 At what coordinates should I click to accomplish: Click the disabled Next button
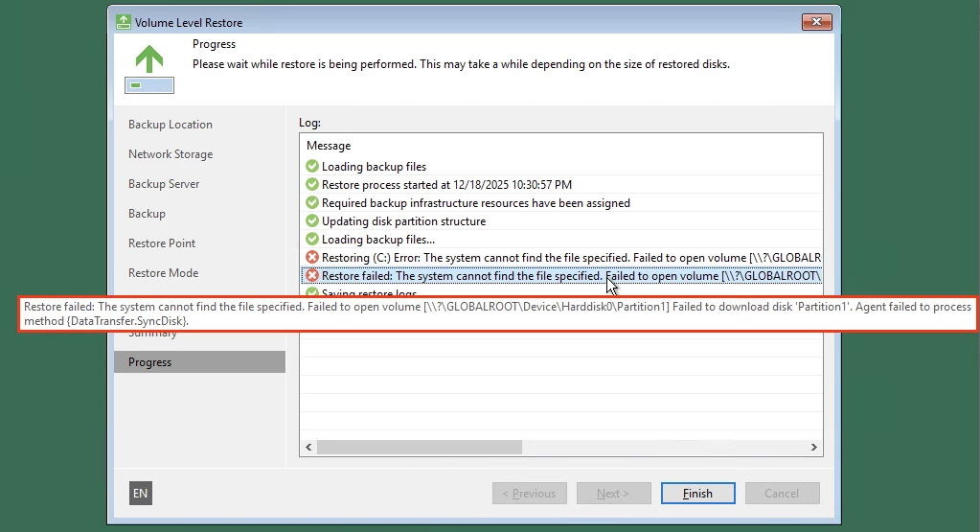point(613,494)
